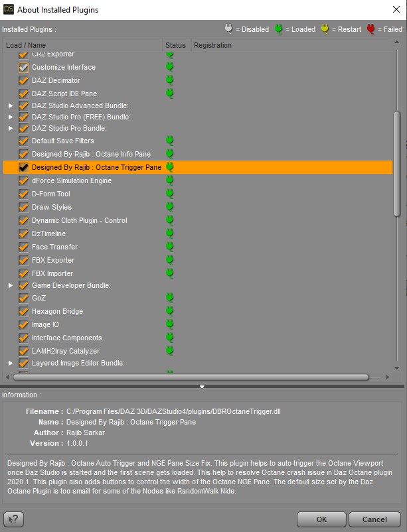
Task: Select the Image IO row
Action: click(x=198, y=324)
